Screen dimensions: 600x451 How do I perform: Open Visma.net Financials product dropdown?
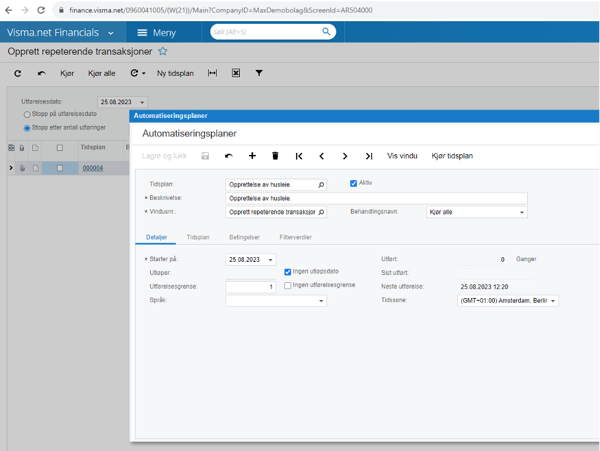click(111, 33)
